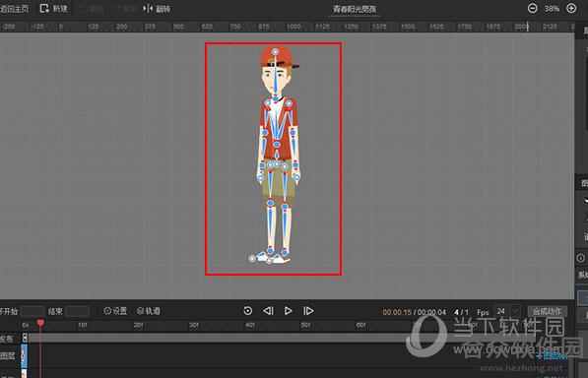Click the 00.00.15 current time readout
Viewport: 588px width, 378px height.
pyautogui.click(x=397, y=312)
